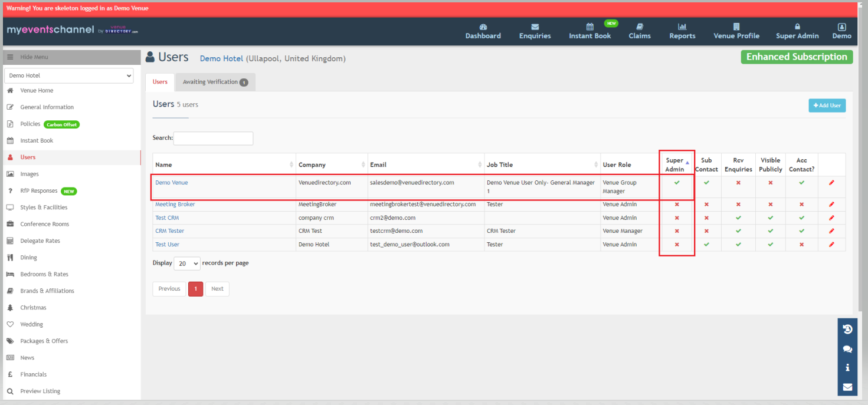Open Super Admin in top navigation
Screen dimensions: 868x405
click(x=797, y=31)
